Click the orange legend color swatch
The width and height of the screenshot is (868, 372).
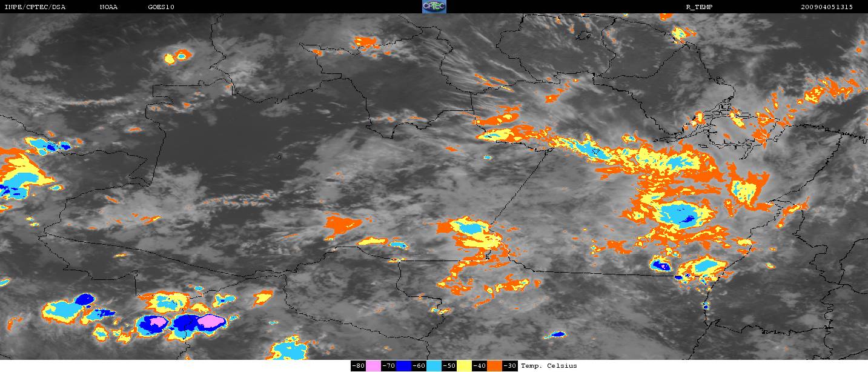pos(494,366)
